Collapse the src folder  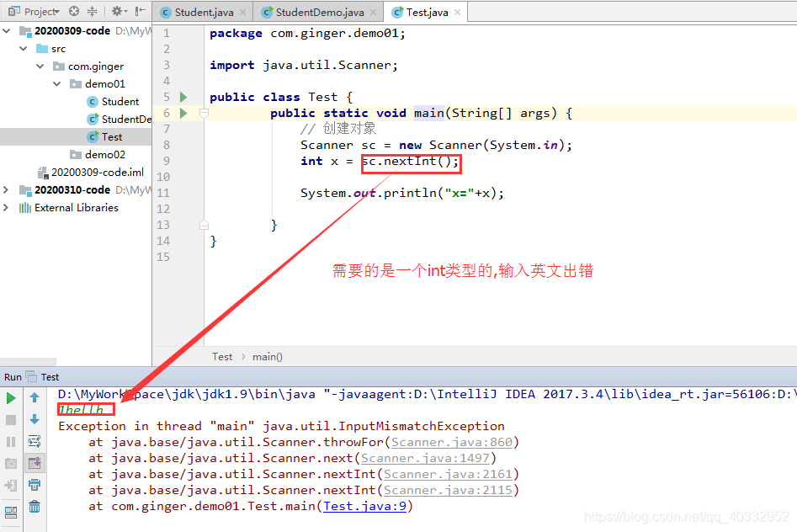point(24,49)
